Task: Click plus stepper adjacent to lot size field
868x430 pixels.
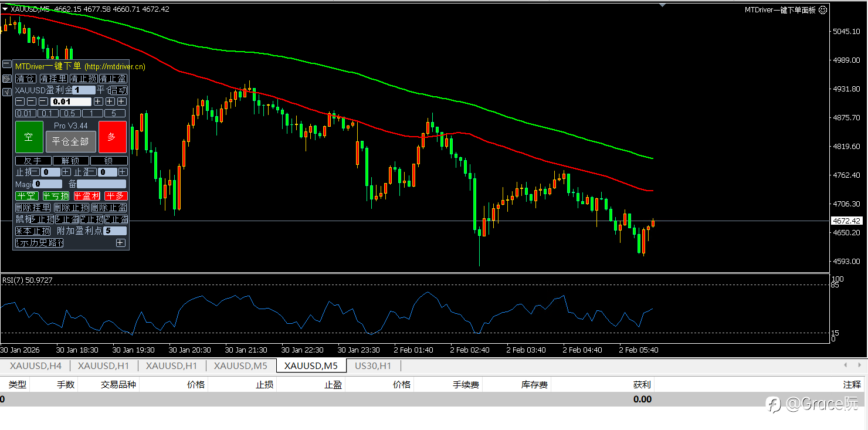Action: (99, 101)
